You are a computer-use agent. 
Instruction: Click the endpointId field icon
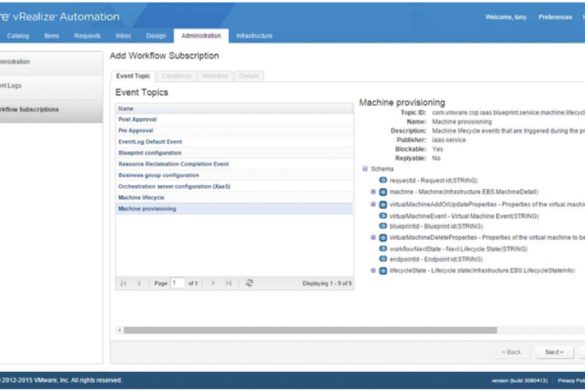383,259
